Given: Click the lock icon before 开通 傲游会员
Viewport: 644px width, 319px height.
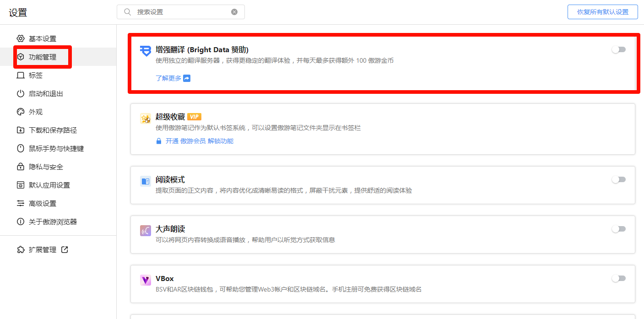Looking at the screenshot, I should [159, 141].
